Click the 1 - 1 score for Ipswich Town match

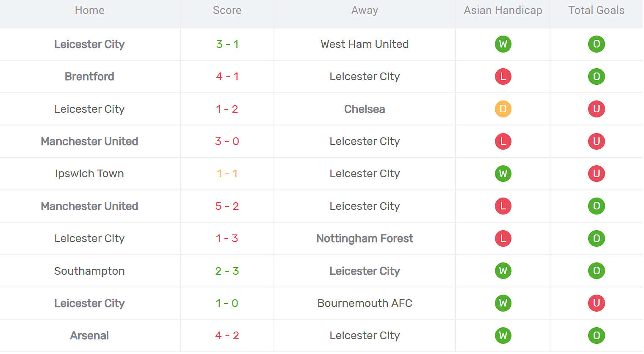click(x=227, y=174)
